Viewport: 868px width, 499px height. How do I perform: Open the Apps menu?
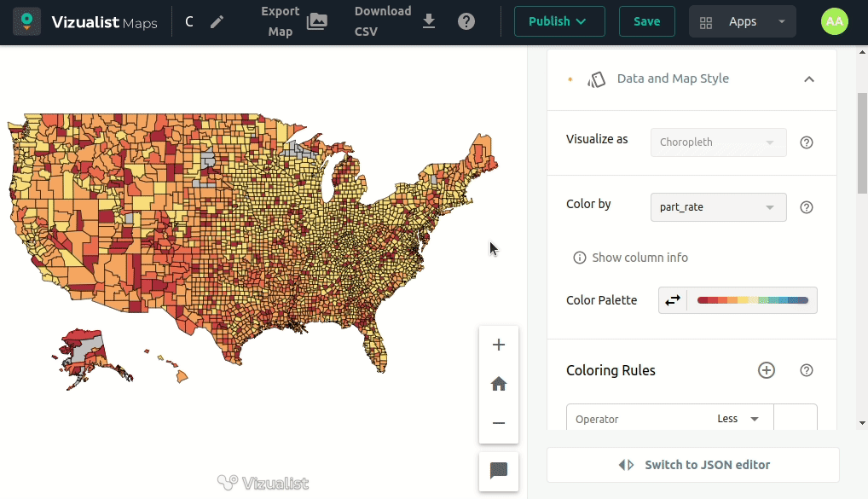click(x=742, y=21)
